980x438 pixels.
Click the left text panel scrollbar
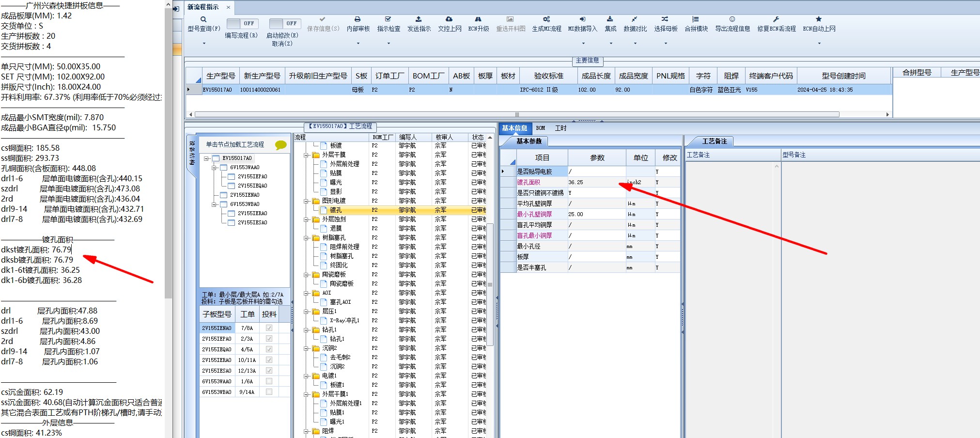tap(168, 153)
